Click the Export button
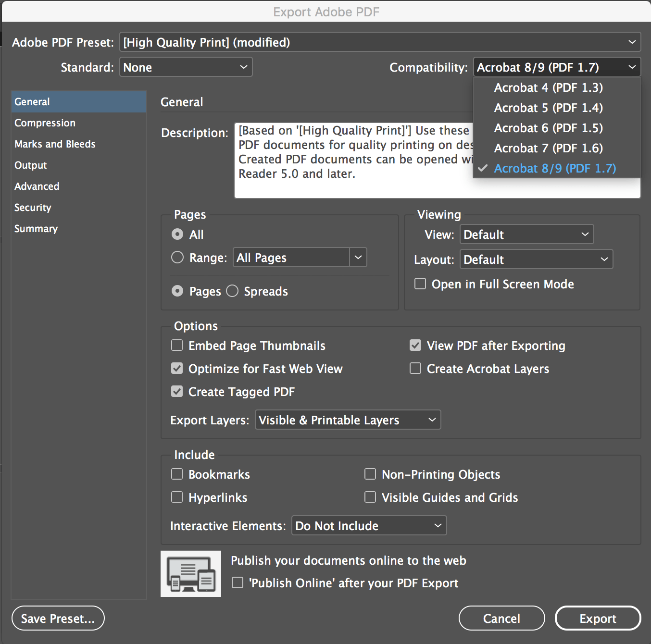Viewport: 651px width, 644px height. pyautogui.click(x=598, y=618)
